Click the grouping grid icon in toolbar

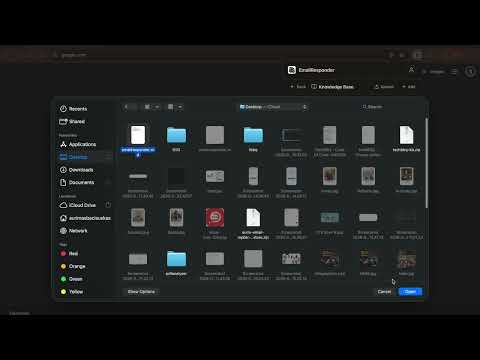tap(170, 107)
